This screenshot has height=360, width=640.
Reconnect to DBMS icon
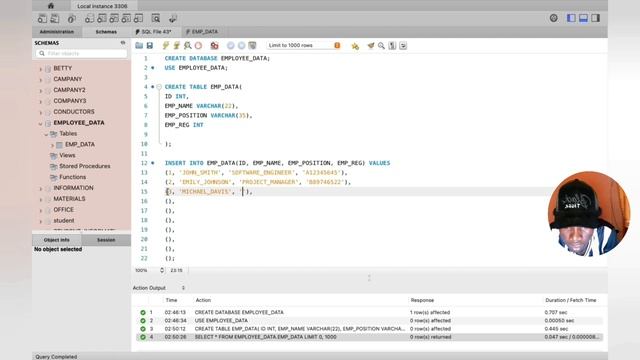(173, 18)
